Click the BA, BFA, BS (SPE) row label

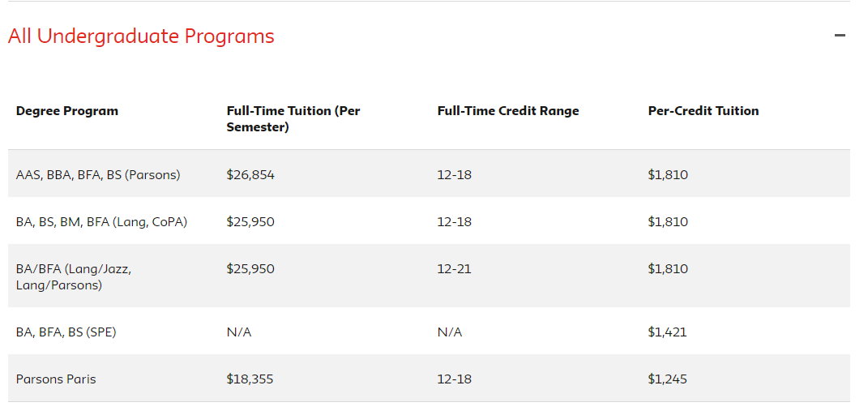pyautogui.click(x=66, y=332)
